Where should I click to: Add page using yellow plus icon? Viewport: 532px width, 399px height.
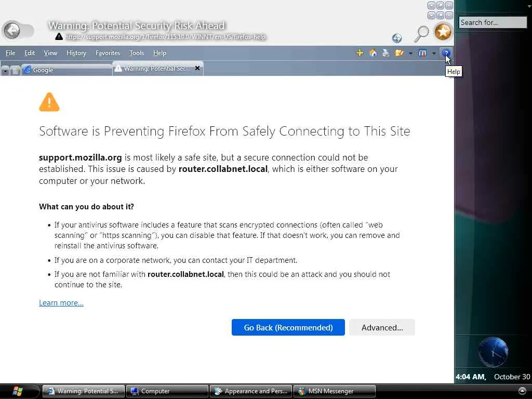(360, 53)
